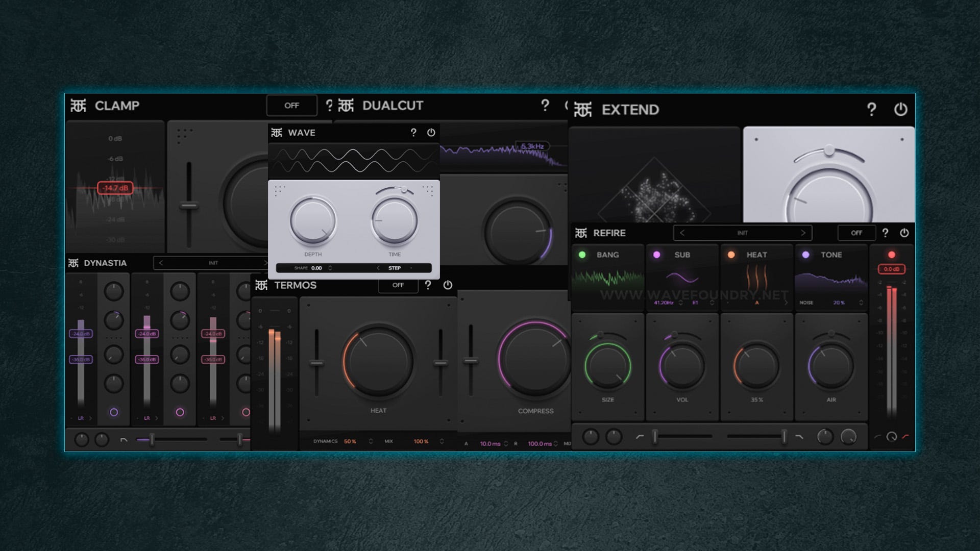Open help in the EXTEND plugin
The image size is (980, 551).
871,109
